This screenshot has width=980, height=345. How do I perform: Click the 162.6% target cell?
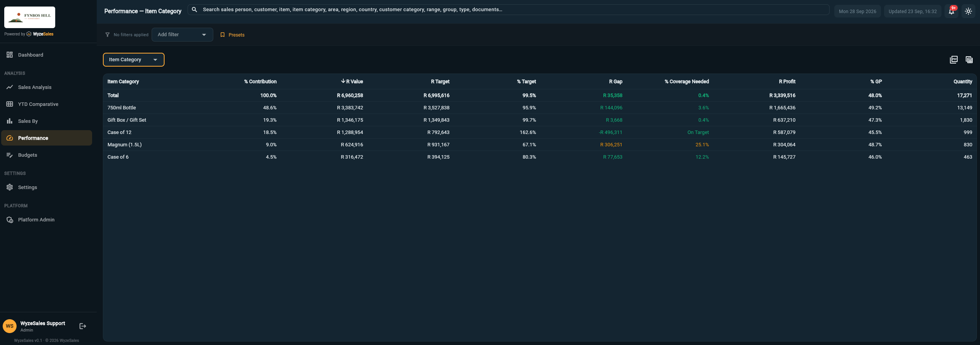528,132
